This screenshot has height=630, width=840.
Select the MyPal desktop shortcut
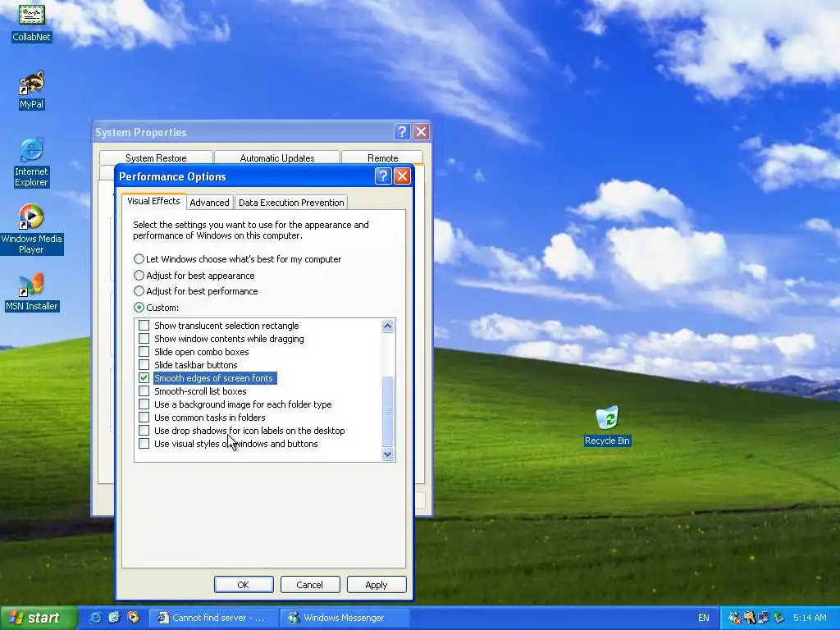pos(32,90)
